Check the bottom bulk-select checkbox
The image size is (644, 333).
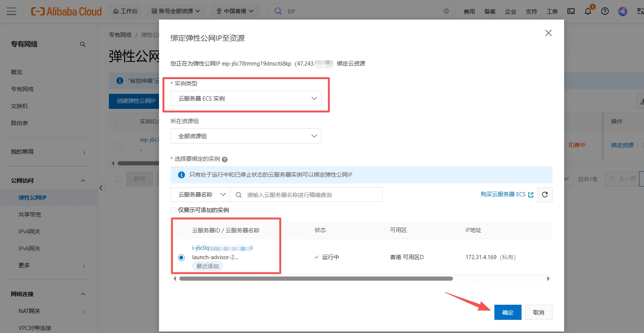pyautogui.click(x=119, y=179)
